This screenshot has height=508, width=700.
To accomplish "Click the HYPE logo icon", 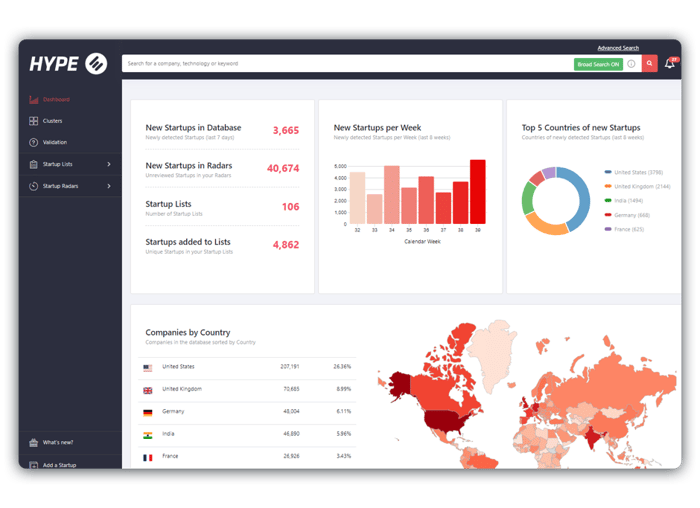I will [x=96, y=63].
